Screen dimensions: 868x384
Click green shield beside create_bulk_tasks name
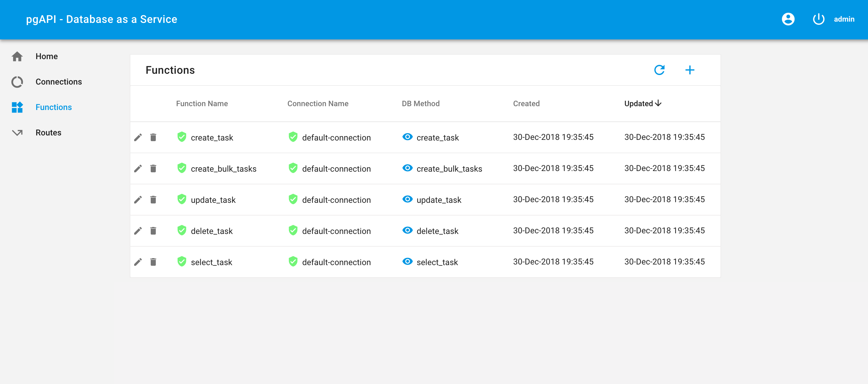[x=182, y=168]
